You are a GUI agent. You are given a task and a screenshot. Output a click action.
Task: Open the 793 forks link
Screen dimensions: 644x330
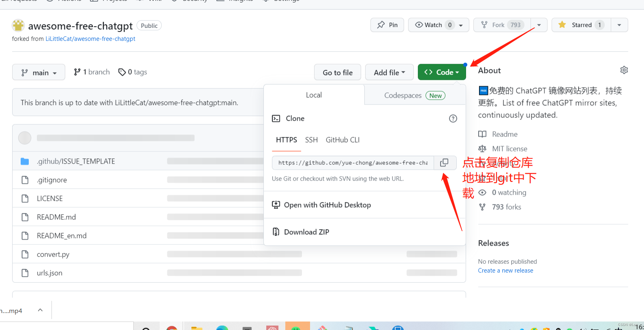point(507,207)
